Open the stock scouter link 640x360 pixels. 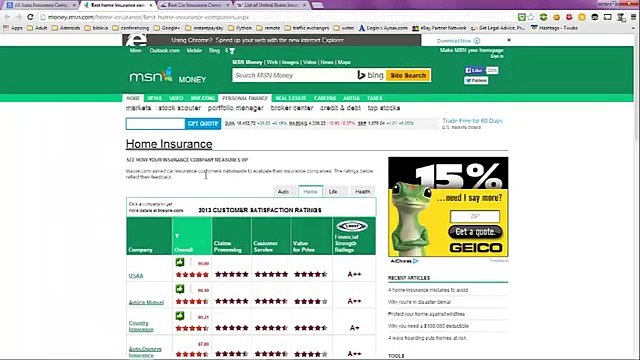coord(180,108)
